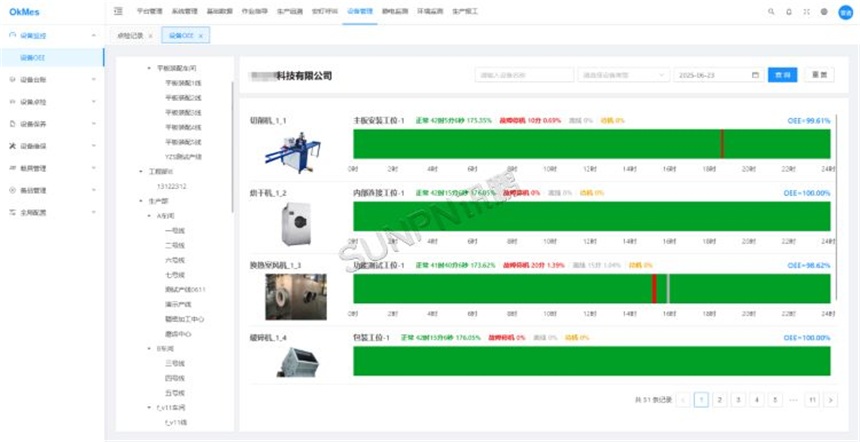Screen dimensions: 860x442
Task: Close the 设备OEE tab
Action: [x=201, y=36]
